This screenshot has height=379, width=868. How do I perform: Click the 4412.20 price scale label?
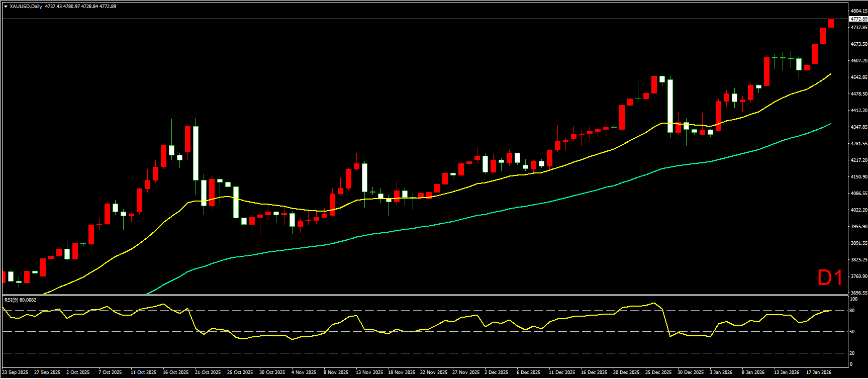[858, 111]
